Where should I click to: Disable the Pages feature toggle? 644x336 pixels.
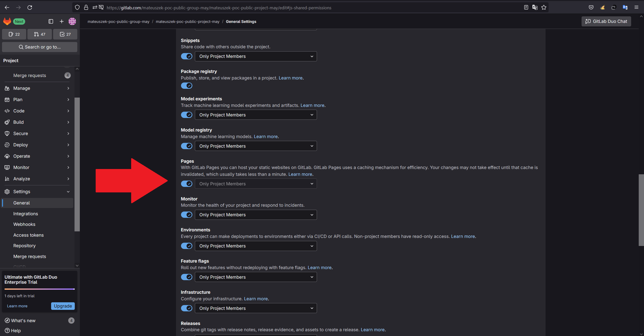pos(187,184)
